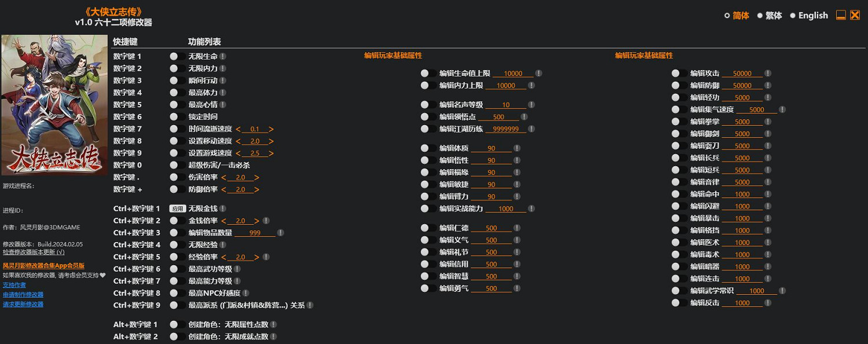The height and width of the screenshot is (344, 868).
Task: Switch language to 繁体
Action: click(769, 16)
